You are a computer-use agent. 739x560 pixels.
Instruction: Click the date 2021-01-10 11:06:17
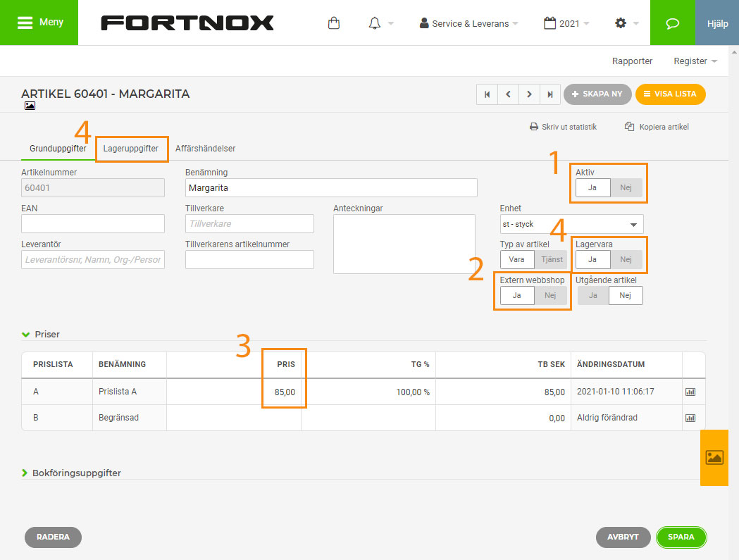click(615, 392)
